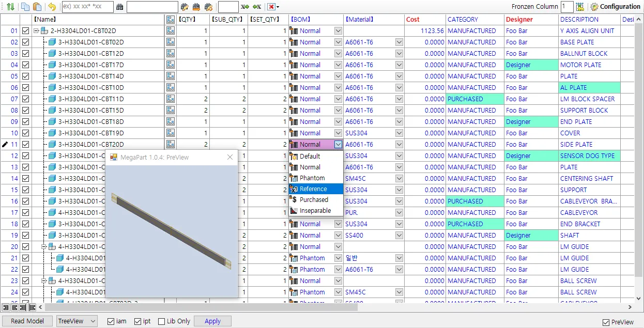Click the assembly icon for 2-H3304LD01-CBT02D
644x328 pixels.
(x=44, y=30)
